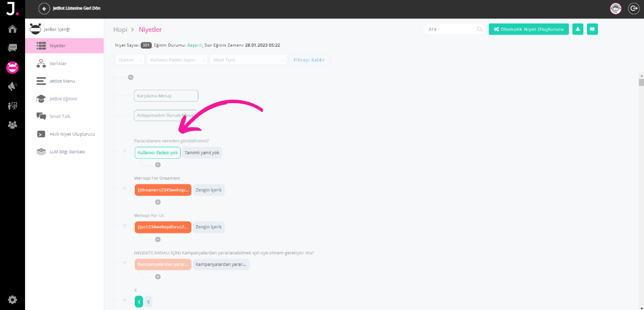Screen dimensions: 644x310
Task: Add child under Wehopi For Us
Action: 158,239
